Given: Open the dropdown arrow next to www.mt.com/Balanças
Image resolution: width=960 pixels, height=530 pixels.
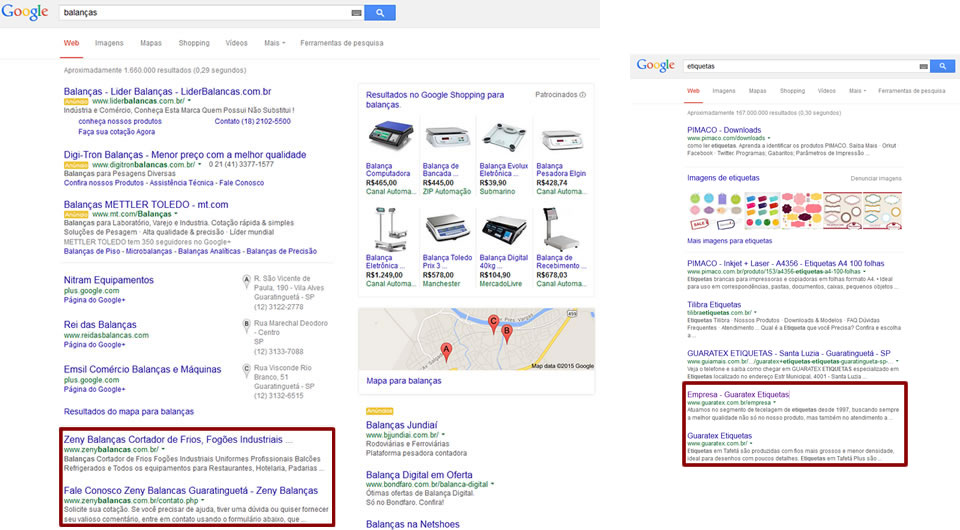Looking at the screenshot, I should [x=176, y=214].
